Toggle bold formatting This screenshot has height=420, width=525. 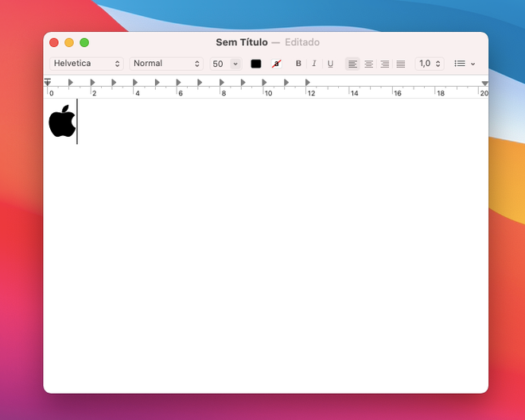point(298,64)
